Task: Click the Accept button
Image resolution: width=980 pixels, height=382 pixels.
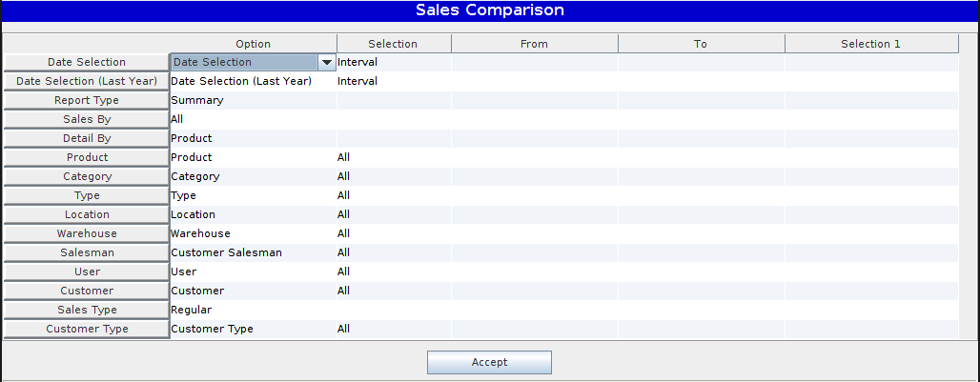Action: [489, 362]
